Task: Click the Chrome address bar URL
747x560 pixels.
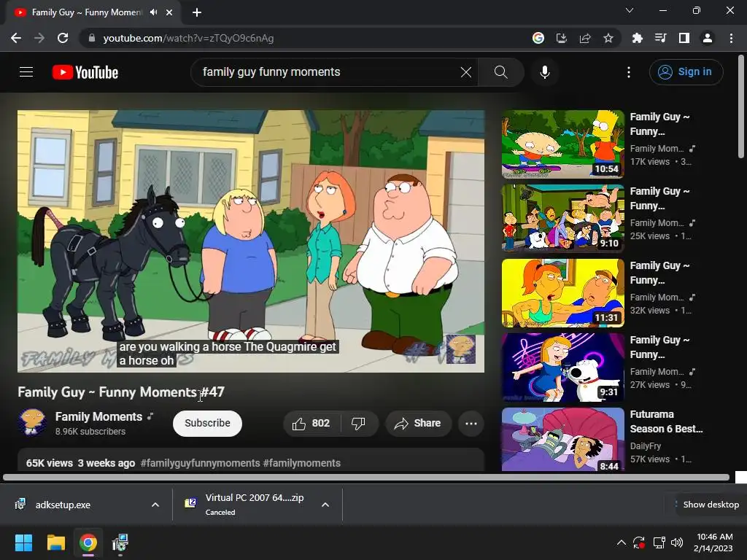Action: (x=188, y=38)
